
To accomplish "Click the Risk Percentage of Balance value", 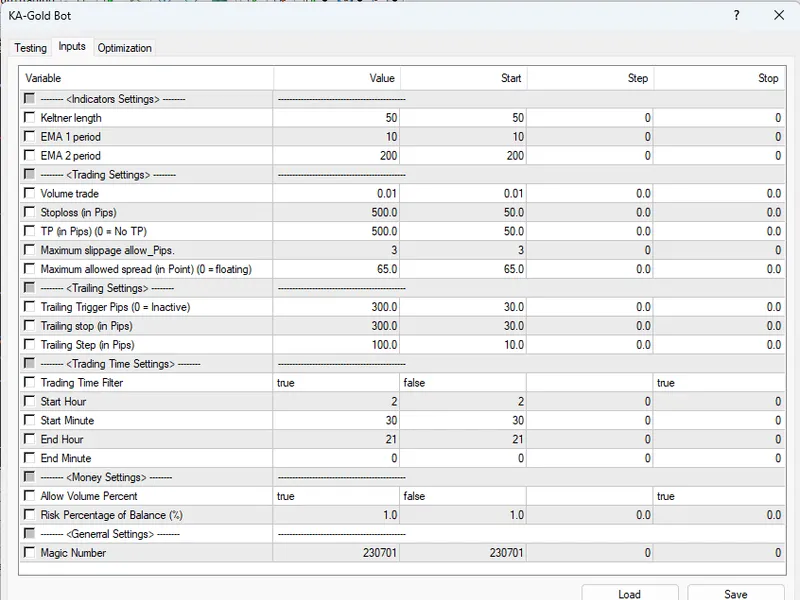I will [x=336, y=515].
